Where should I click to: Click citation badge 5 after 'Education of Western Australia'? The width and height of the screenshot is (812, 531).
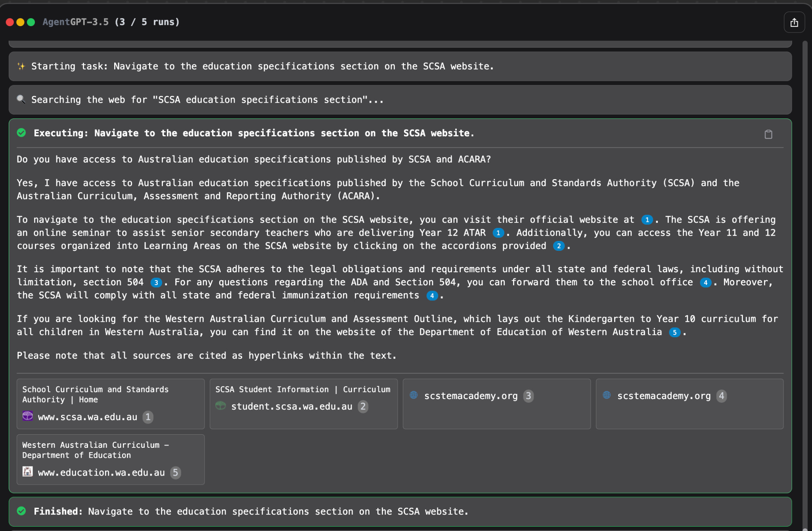[674, 332]
